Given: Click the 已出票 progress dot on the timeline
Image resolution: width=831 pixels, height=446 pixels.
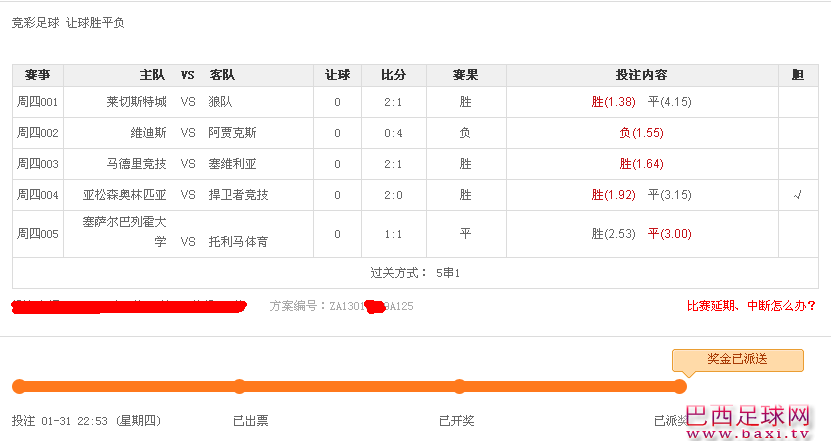Looking at the screenshot, I should click(x=240, y=386).
